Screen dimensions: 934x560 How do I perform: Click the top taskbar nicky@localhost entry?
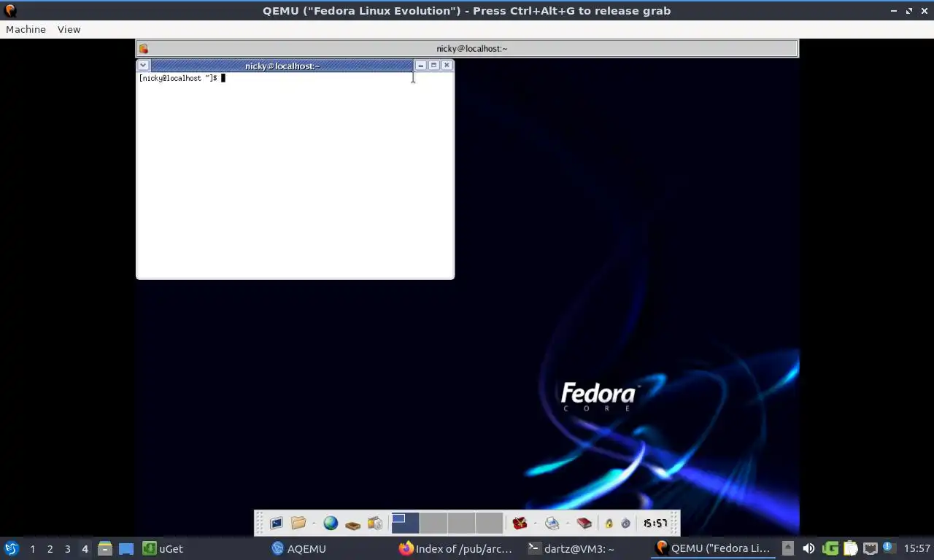point(472,49)
